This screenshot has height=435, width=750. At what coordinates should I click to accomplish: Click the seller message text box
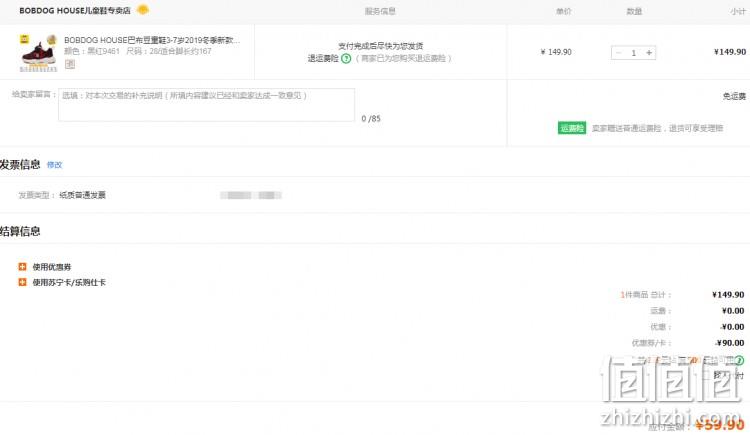206,104
